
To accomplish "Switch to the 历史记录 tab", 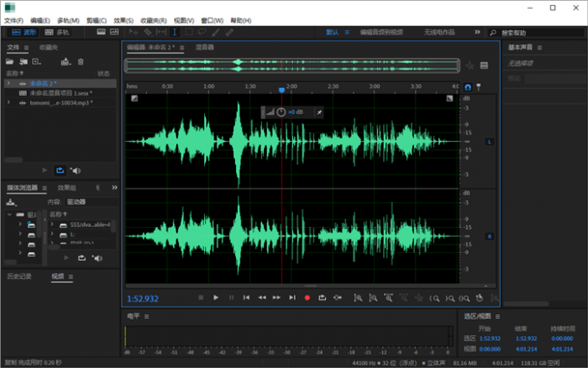I will click(20, 276).
